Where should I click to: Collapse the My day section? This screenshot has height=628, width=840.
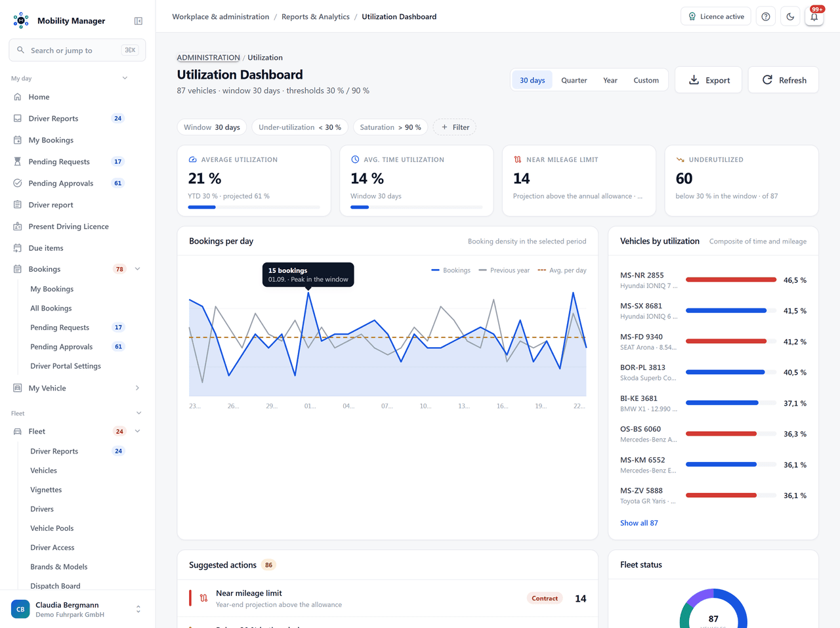point(125,79)
